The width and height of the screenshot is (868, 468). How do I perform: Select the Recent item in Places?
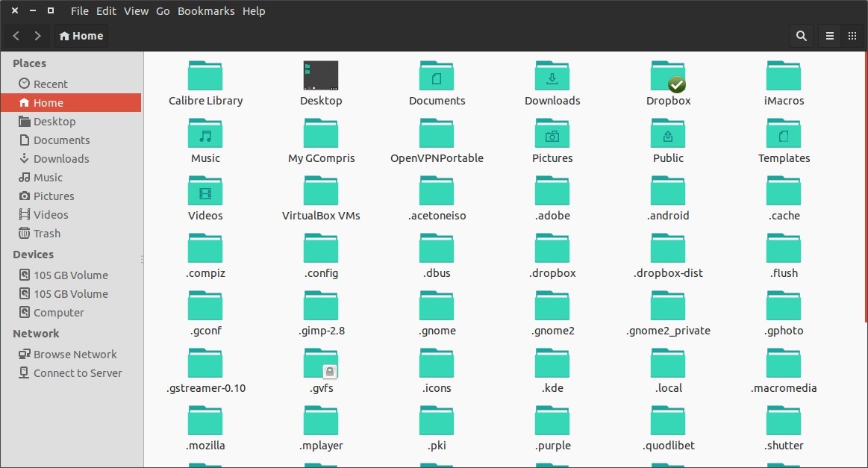51,84
